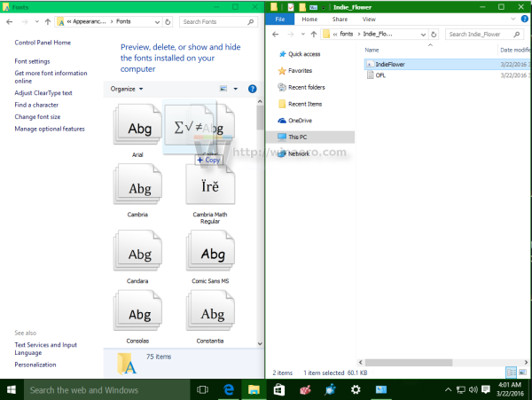The width and height of the screenshot is (532, 400).
Task: Click Search Indie_Flower input field
Action: point(484,35)
